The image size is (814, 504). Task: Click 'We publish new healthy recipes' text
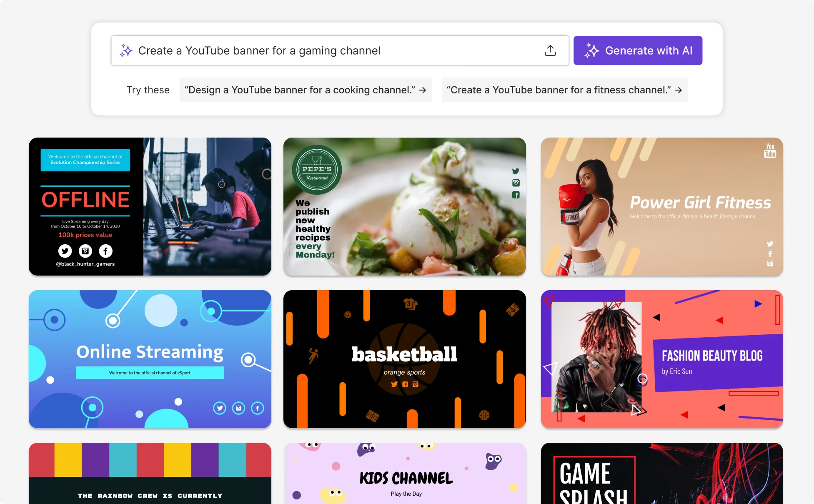[313, 220]
